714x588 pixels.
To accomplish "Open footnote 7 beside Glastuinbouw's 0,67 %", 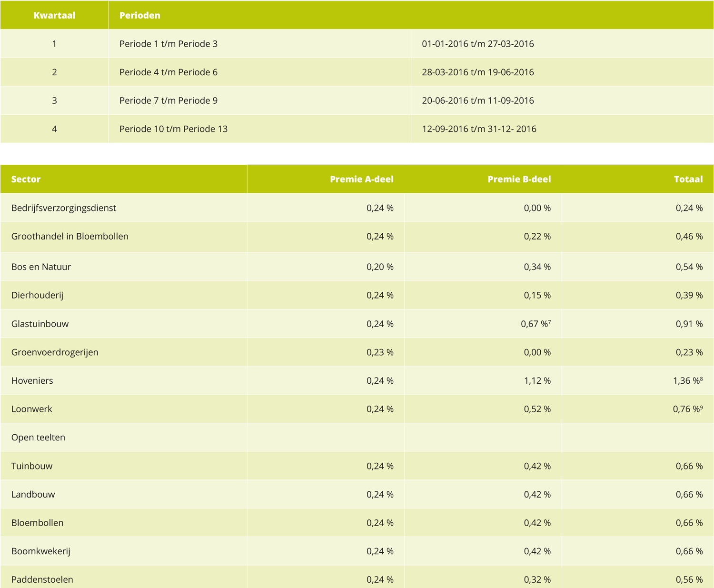I will (550, 322).
